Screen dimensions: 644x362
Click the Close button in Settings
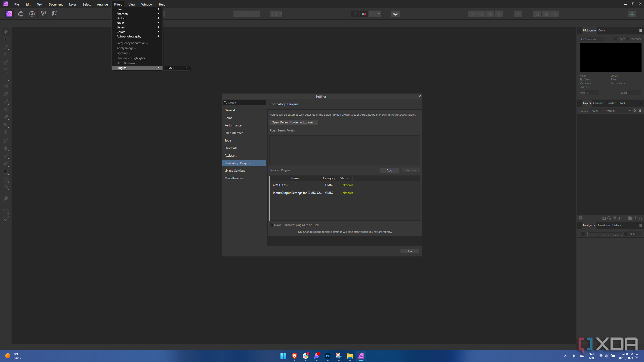[410, 251]
